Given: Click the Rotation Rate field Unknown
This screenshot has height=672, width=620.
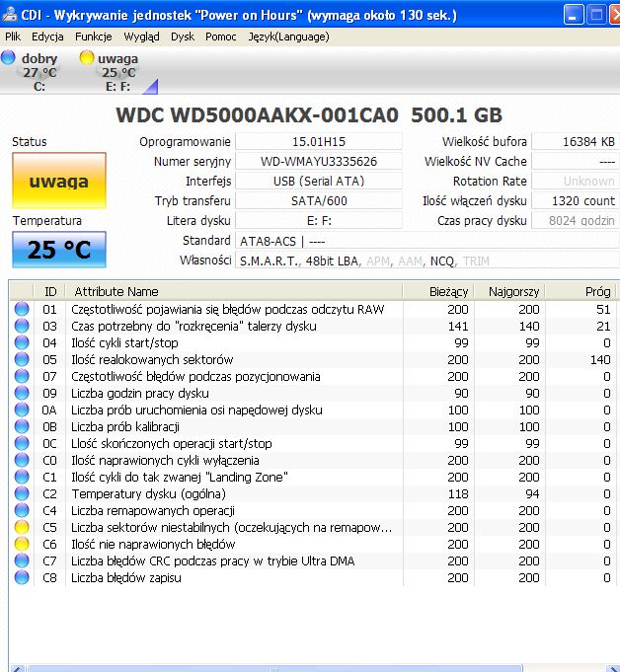Looking at the screenshot, I should (x=576, y=181).
